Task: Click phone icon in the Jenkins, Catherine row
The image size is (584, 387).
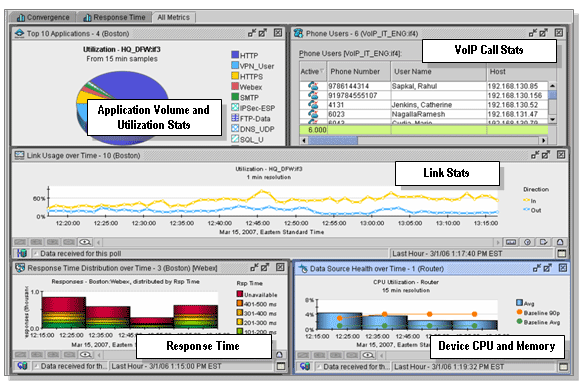Action: click(x=313, y=105)
